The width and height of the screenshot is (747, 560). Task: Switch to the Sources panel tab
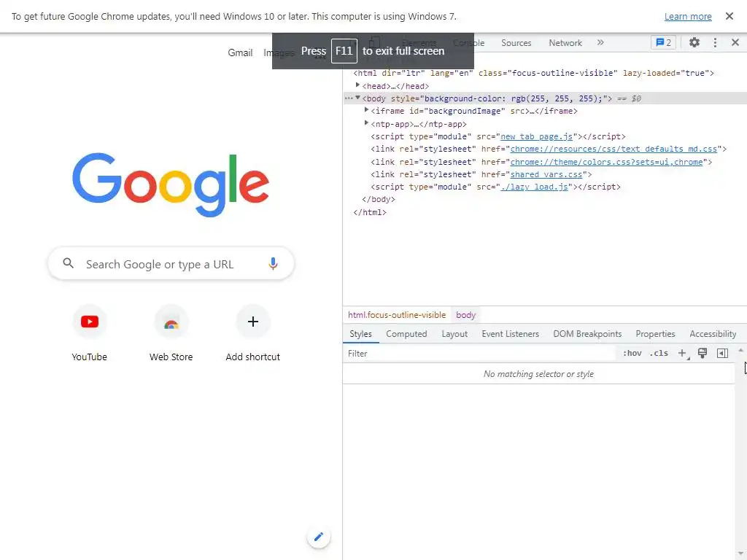click(516, 43)
